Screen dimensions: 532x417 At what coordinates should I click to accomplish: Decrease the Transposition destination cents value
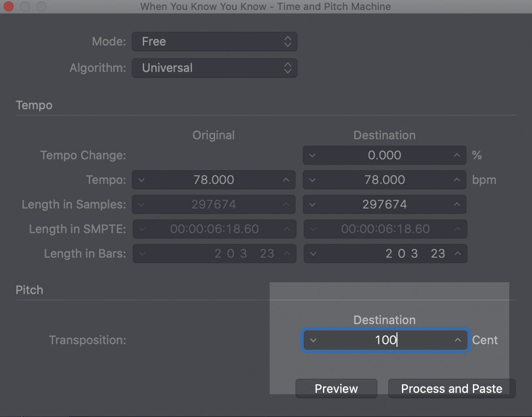click(x=313, y=340)
